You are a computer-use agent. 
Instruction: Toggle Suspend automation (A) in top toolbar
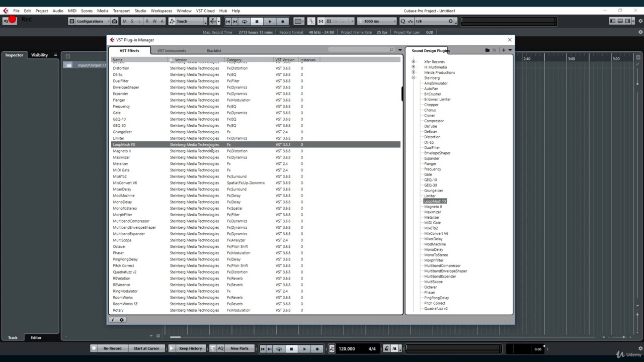(163, 21)
